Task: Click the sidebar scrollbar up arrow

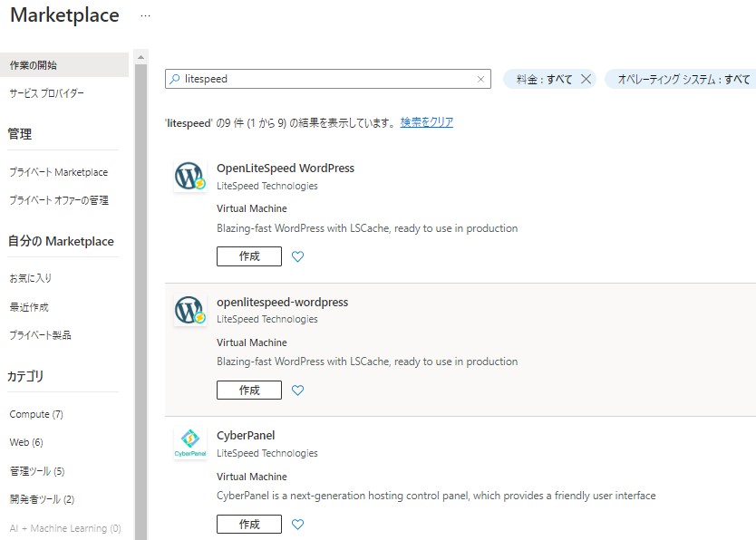Action: [141, 57]
